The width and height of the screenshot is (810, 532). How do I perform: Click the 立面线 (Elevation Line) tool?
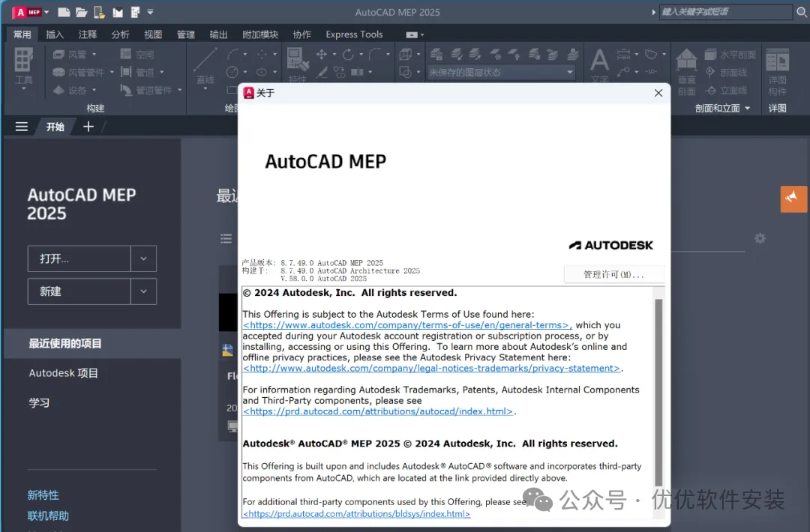coord(726,91)
